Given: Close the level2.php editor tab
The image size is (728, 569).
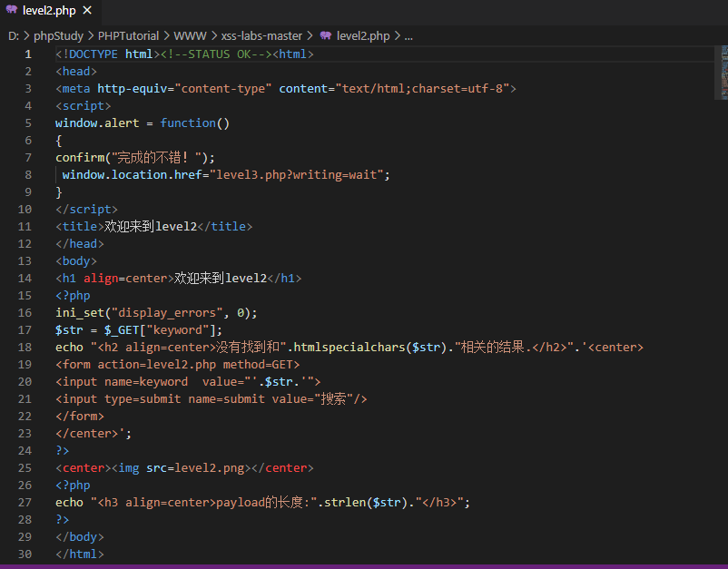Looking at the screenshot, I should (x=87, y=10).
